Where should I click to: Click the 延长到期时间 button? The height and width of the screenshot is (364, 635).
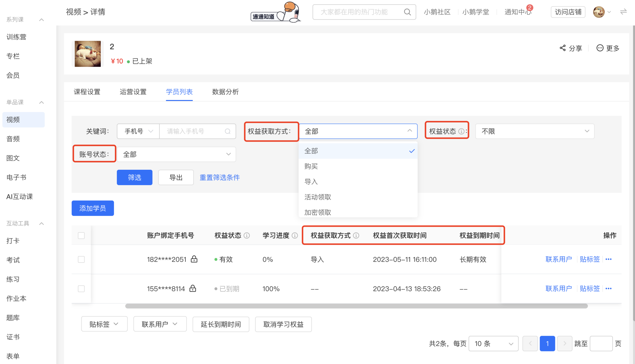point(221,324)
